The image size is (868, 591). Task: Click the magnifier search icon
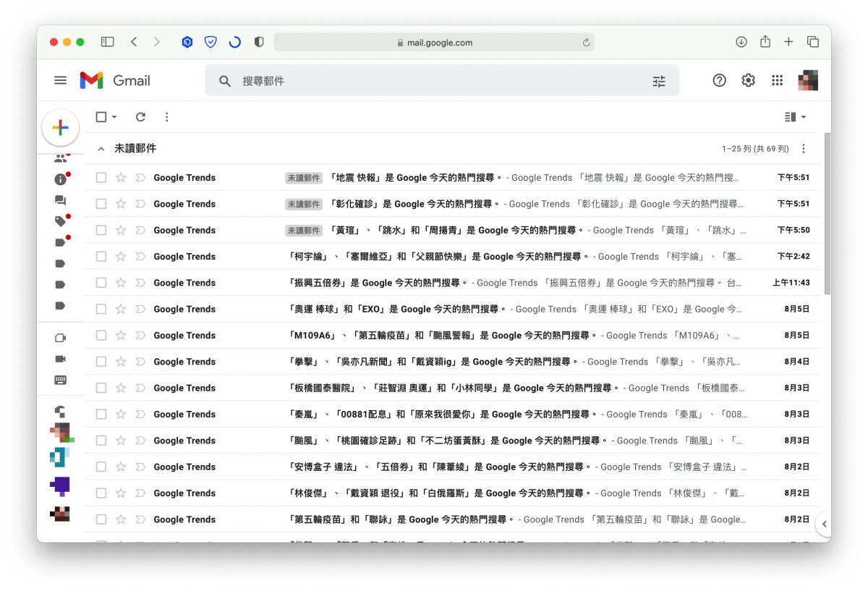(x=225, y=81)
